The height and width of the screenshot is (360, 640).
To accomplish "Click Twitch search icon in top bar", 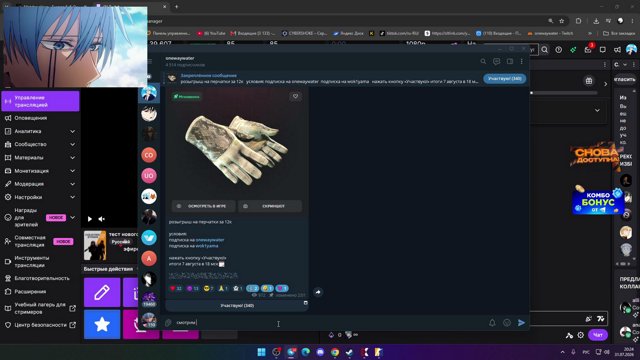I will point(544,50).
